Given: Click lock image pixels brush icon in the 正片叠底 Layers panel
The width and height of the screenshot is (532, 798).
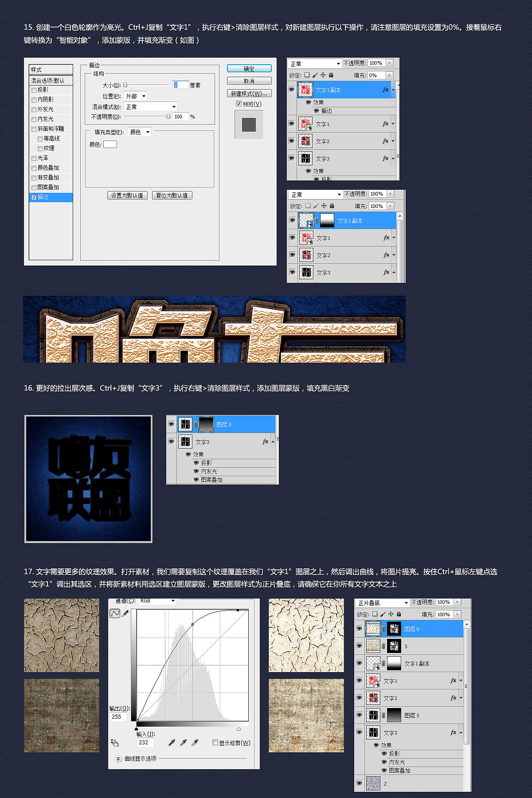Looking at the screenshot, I should [x=383, y=614].
